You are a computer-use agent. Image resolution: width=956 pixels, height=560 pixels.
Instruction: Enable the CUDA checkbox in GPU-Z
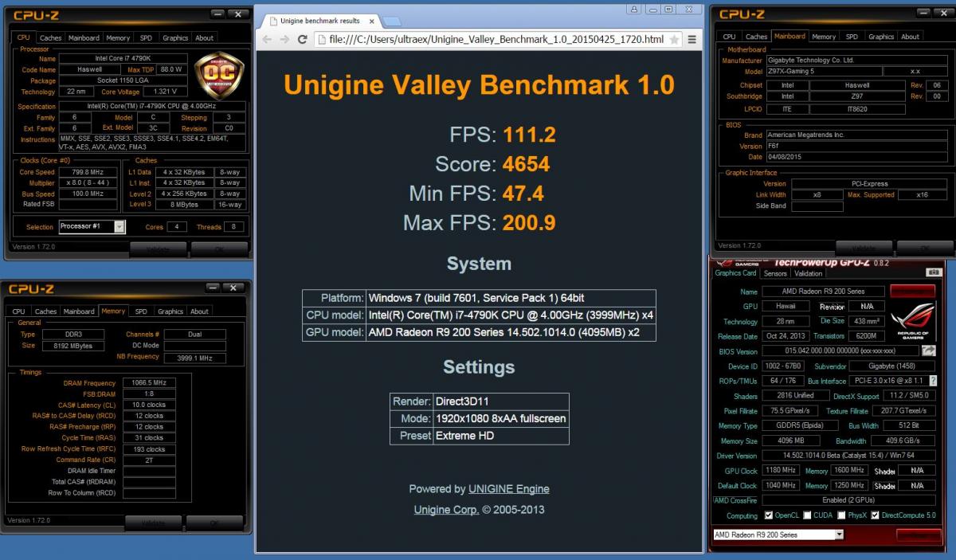click(x=807, y=515)
